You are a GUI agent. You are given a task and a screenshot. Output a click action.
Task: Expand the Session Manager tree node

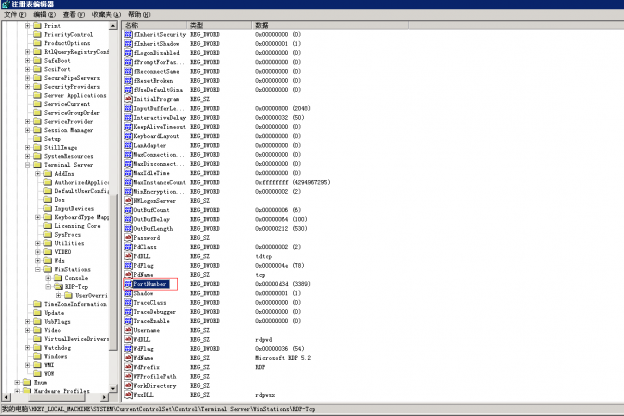coord(26,130)
